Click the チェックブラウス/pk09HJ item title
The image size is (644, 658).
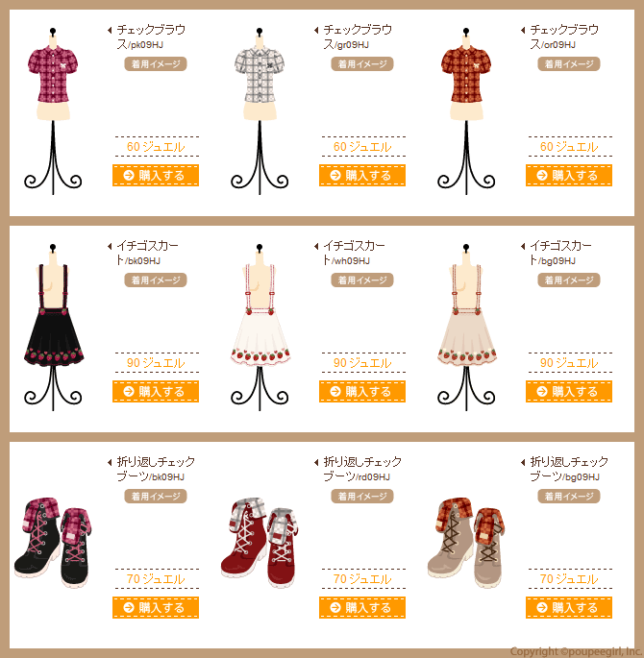tap(151, 37)
